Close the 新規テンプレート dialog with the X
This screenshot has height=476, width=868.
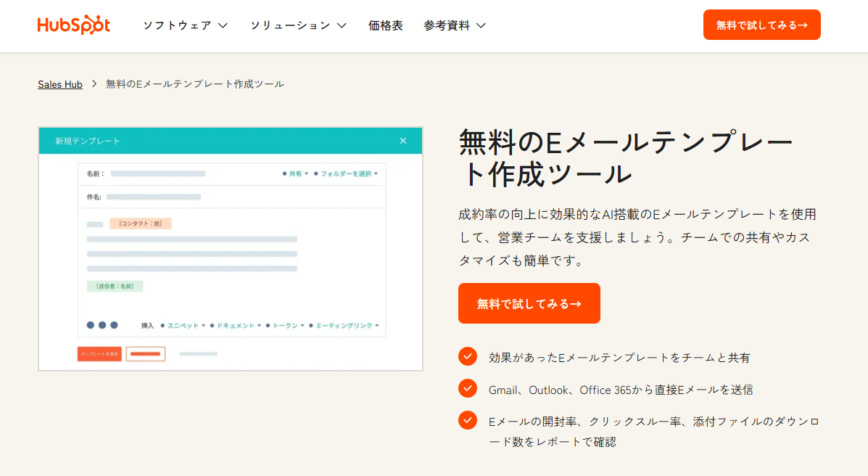tap(403, 141)
